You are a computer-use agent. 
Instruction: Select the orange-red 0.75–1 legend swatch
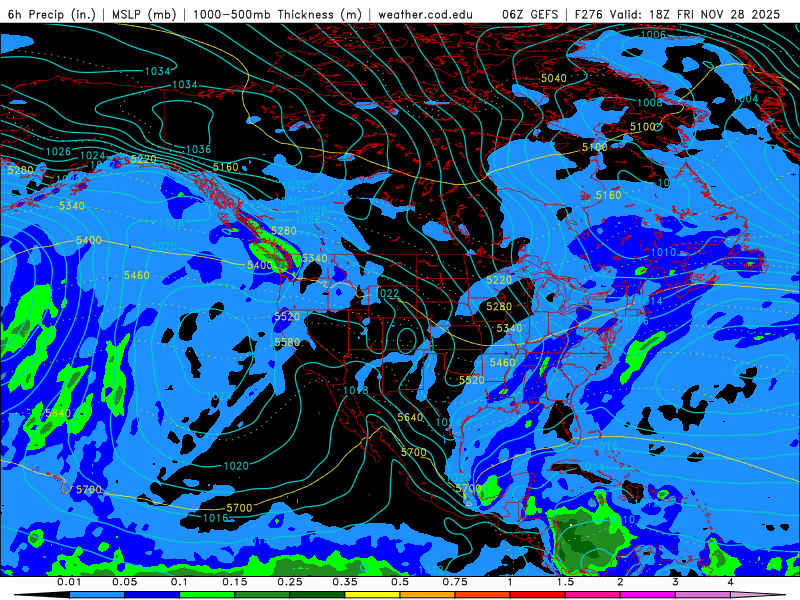tap(483, 595)
